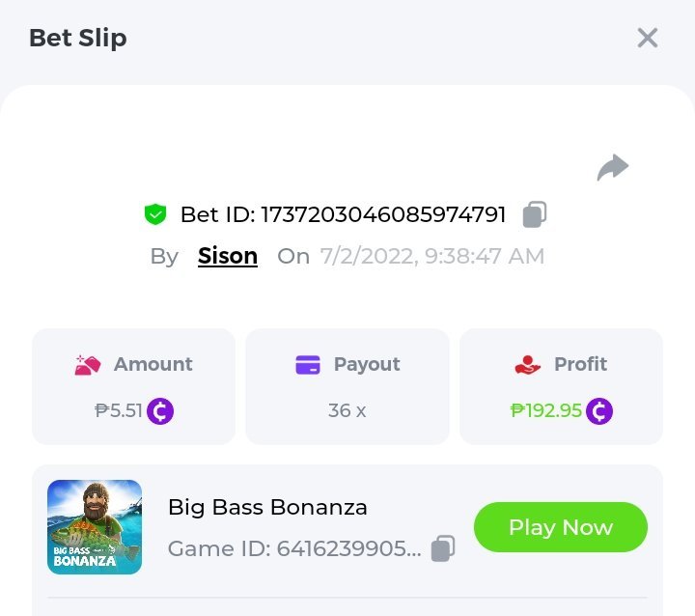Click the Bet ID number text
The image size is (695, 616).
point(383,214)
